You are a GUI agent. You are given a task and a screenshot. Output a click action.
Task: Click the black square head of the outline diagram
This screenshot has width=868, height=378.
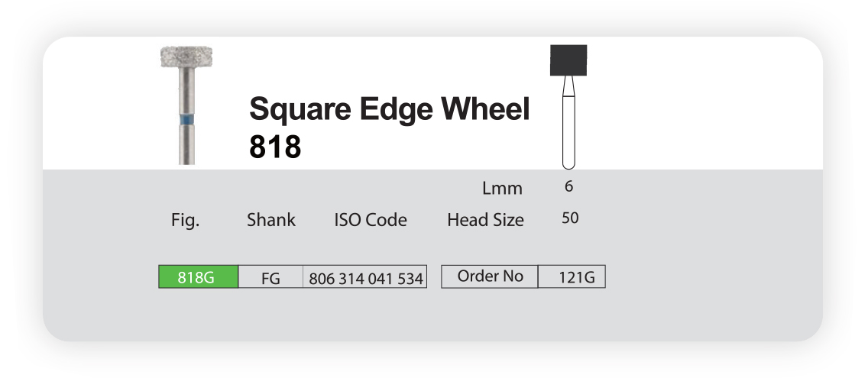pyautogui.click(x=568, y=60)
